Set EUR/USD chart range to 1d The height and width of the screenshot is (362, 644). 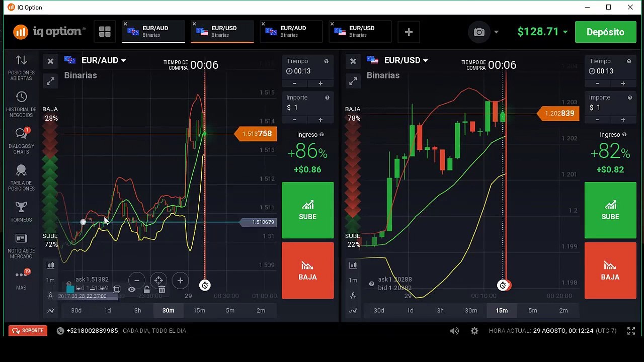410,311
